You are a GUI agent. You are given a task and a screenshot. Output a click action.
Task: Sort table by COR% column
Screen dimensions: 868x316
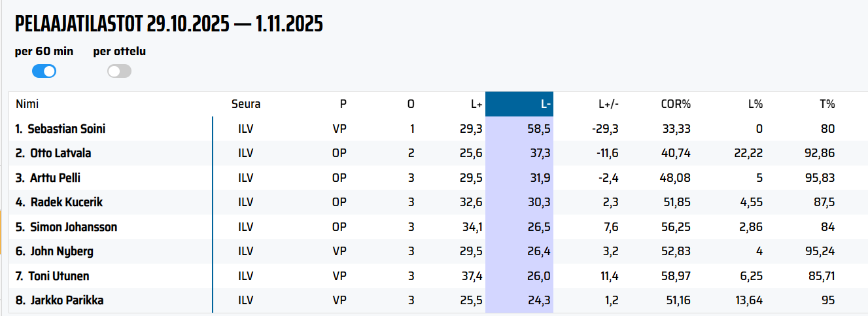pos(676,104)
